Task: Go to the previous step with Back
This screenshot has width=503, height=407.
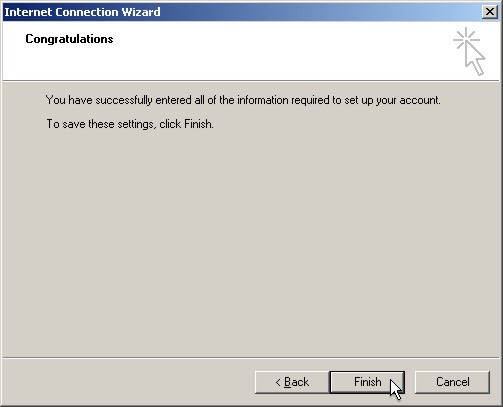Action: click(x=292, y=382)
